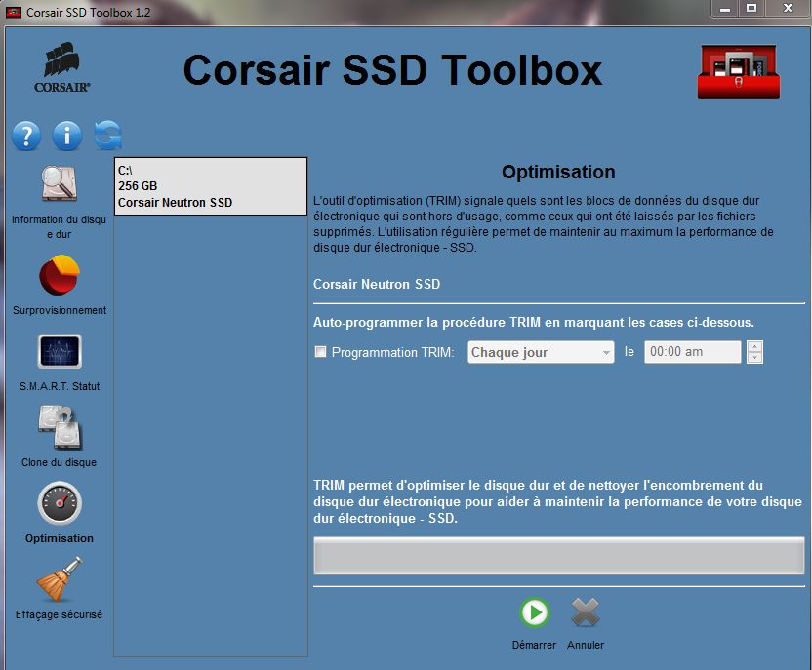The height and width of the screenshot is (670, 812).
Task: Select the Optimisation gauge icon
Action: (x=60, y=503)
